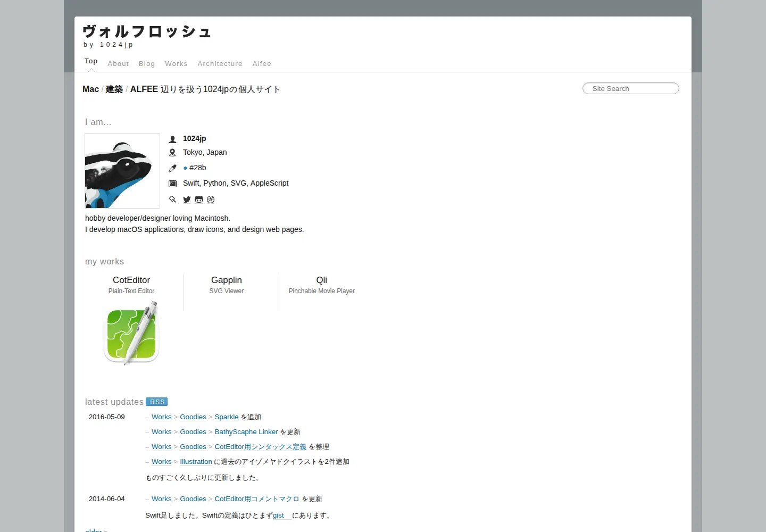Open the Sparkle link
This screenshot has width=766, height=532.
(227, 417)
